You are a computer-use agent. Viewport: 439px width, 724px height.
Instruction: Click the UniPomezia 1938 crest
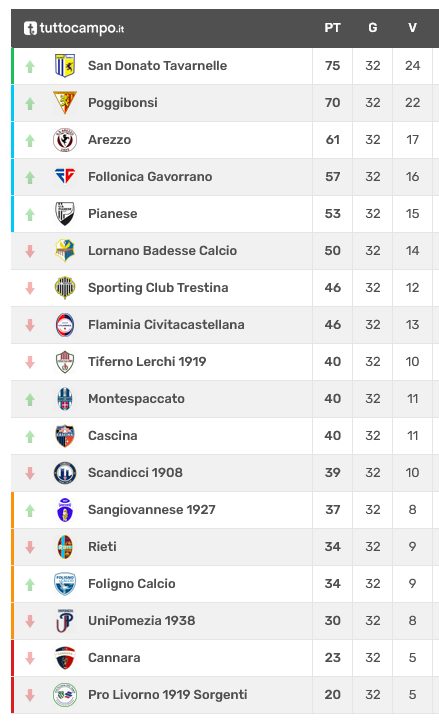65,620
